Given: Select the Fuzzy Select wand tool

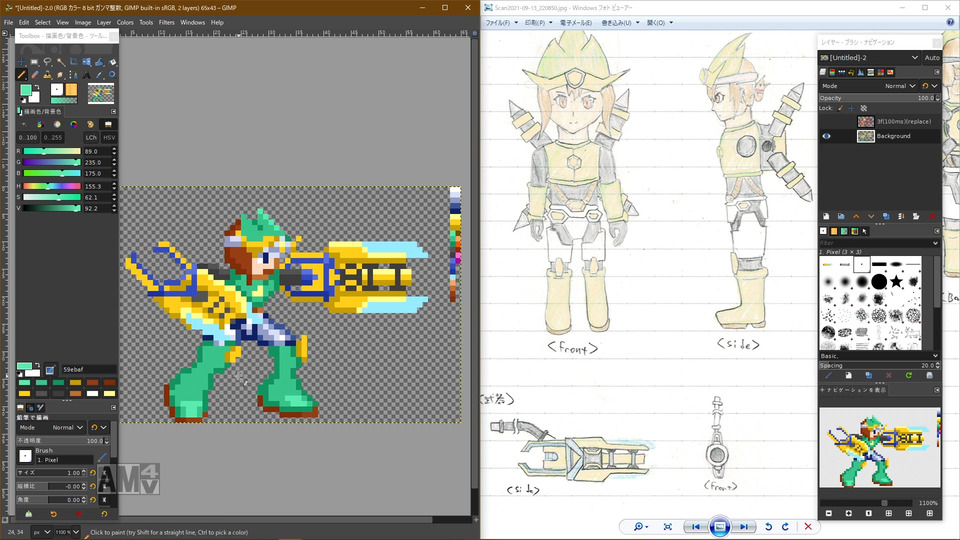Looking at the screenshot, I should click(60, 61).
